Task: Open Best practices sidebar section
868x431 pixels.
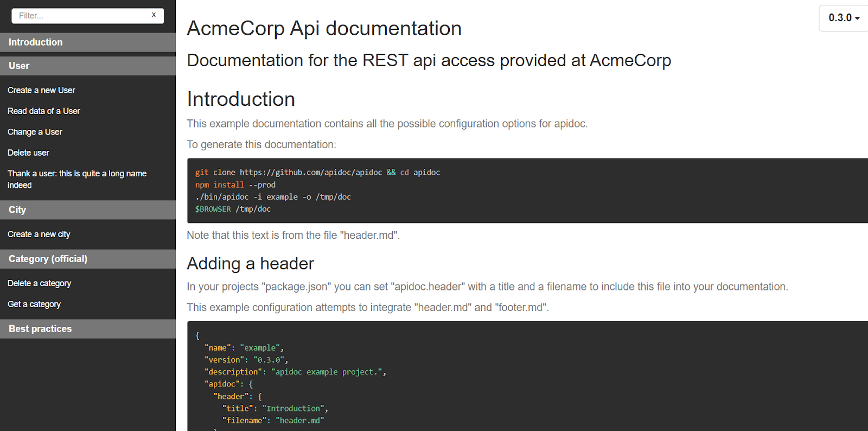Action: click(x=88, y=329)
